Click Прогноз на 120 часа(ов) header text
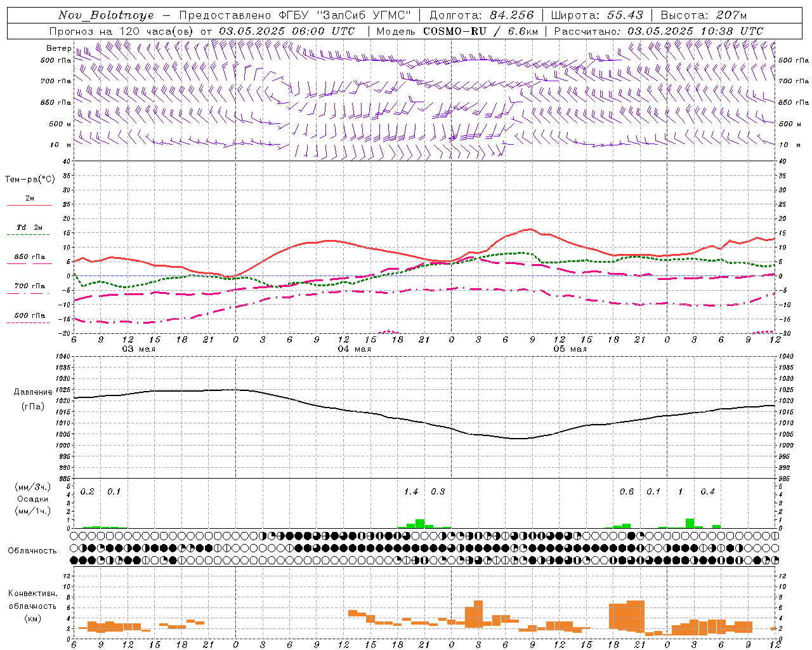The image size is (812, 650). click(x=122, y=31)
